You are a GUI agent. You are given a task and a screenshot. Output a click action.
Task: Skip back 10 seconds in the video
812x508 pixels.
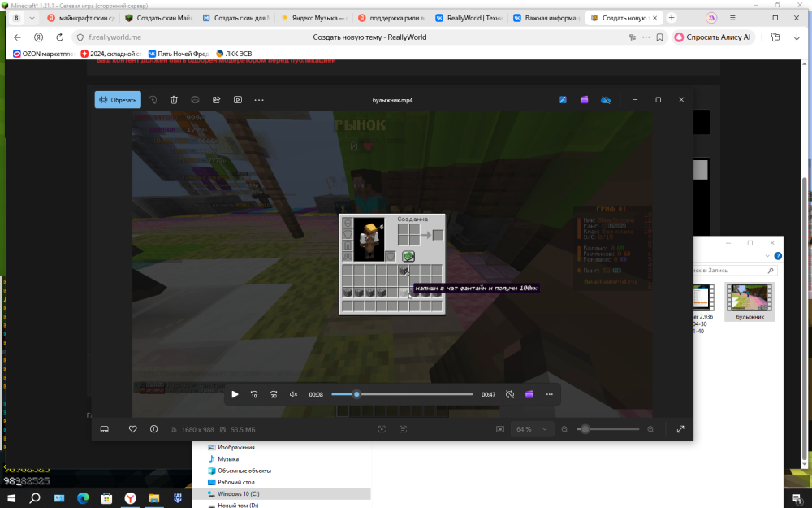point(253,394)
